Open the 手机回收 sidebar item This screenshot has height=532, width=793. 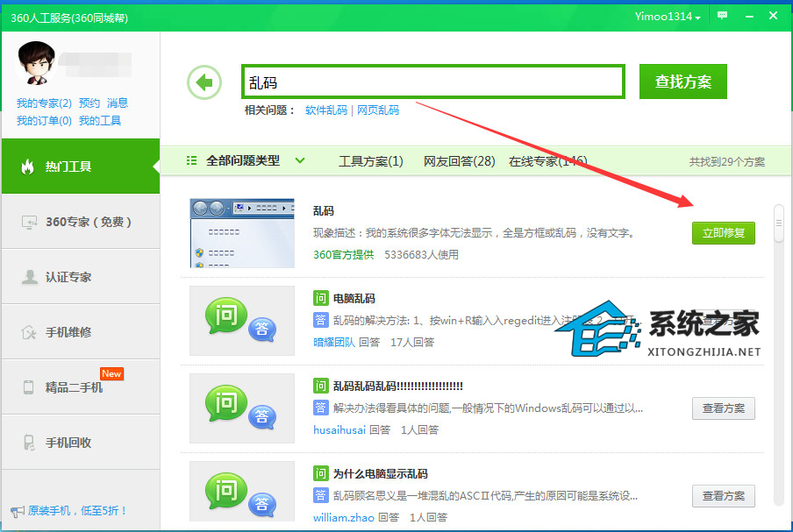click(x=81, y=442)
